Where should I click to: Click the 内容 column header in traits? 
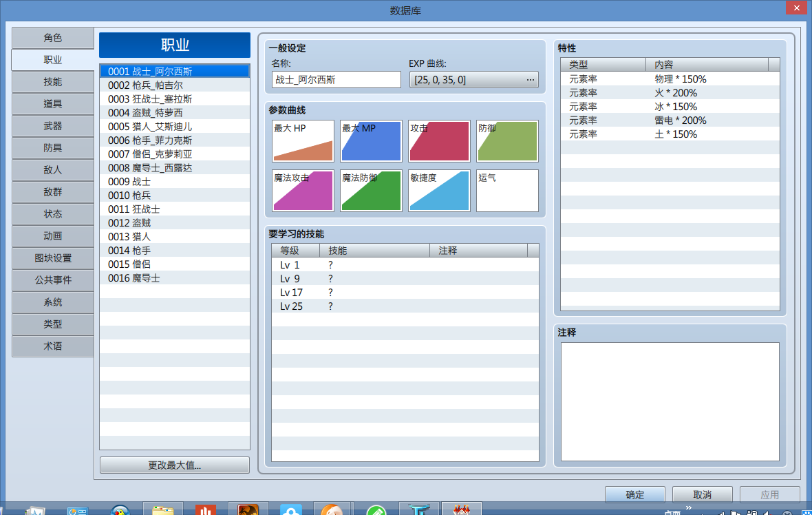click(707, 65)
